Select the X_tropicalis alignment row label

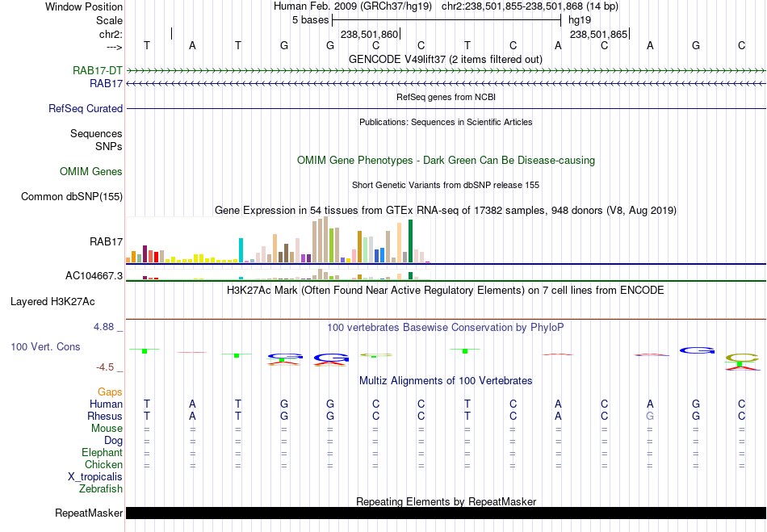(95, 477)
